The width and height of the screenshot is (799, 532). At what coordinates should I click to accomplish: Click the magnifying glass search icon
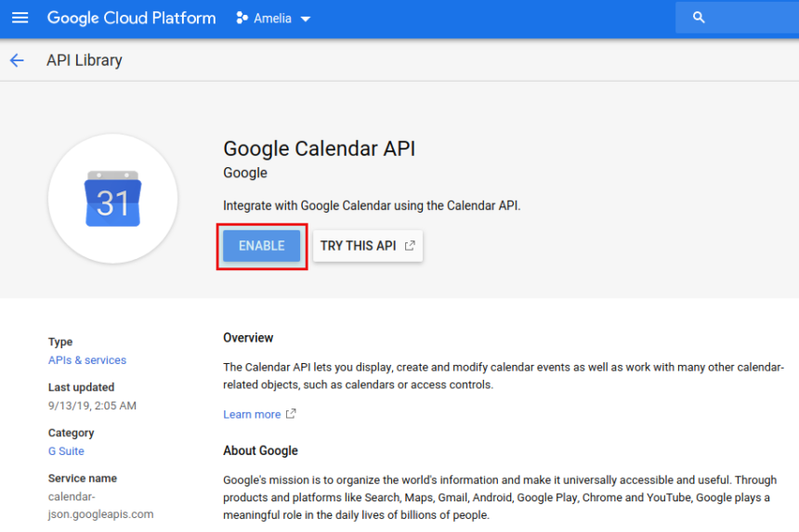pyautogui.click(x=699, y=18)
